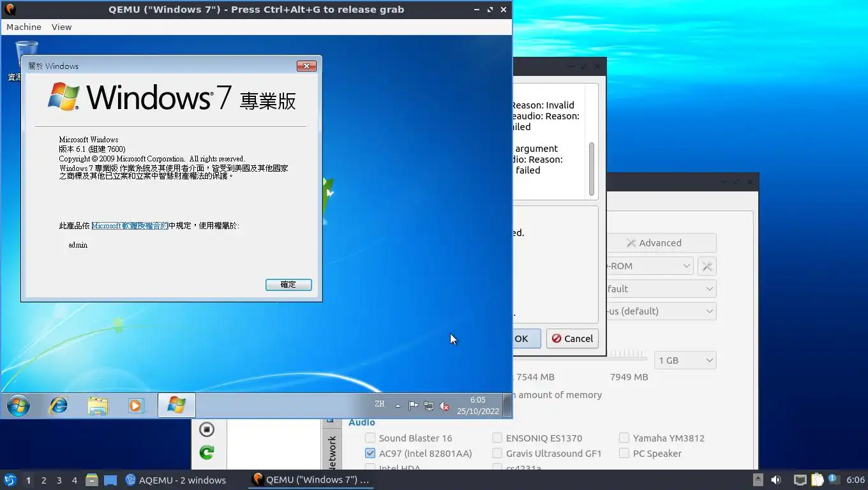The width and height of the screenshot is (868, 490).
Task: Select AQEMU - 2 windows taskbar entry
Action: tap(176, 480)
